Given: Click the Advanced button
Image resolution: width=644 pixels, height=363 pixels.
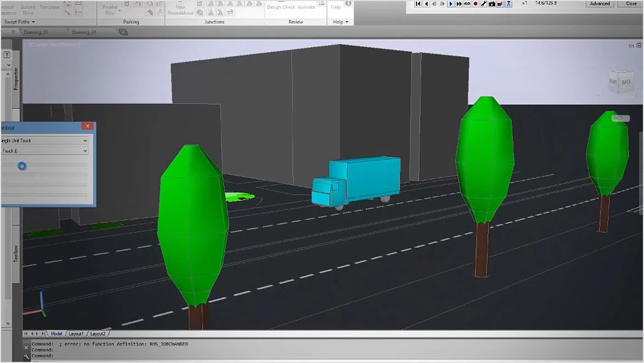Looking at the screenshot, I should [599, 4].
